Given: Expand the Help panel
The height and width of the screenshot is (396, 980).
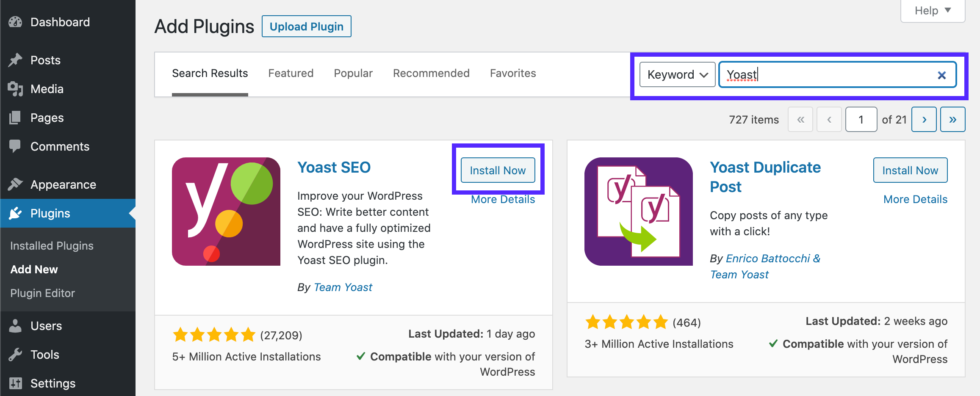Looking at the screenshot, I should [933, 11].
